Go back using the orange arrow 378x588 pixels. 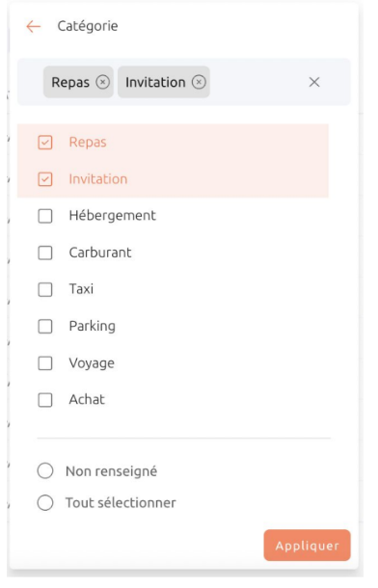34,26
